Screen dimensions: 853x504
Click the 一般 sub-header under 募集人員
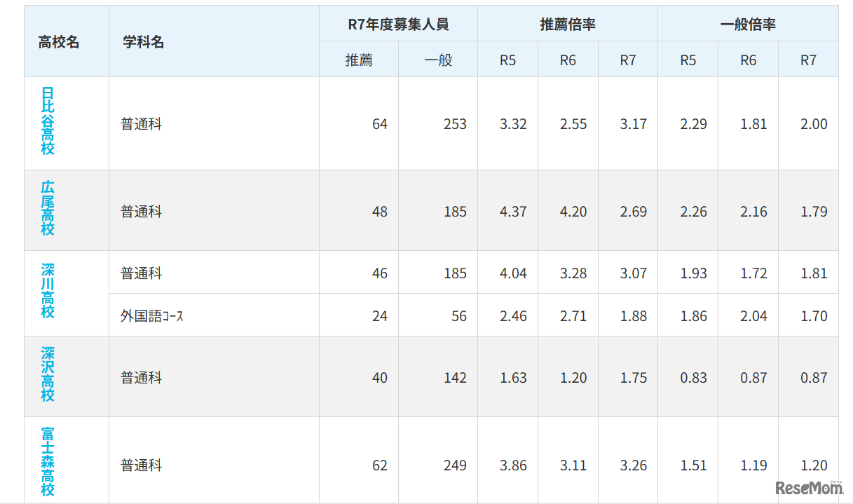(438, 60)
